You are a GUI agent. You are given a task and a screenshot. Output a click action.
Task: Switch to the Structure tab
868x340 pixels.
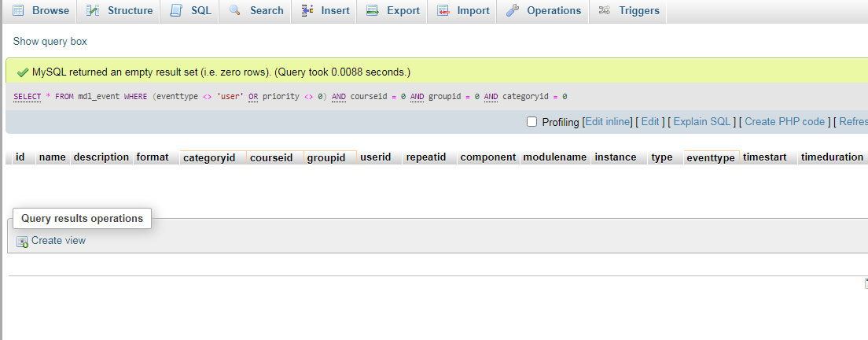(119, 11)
